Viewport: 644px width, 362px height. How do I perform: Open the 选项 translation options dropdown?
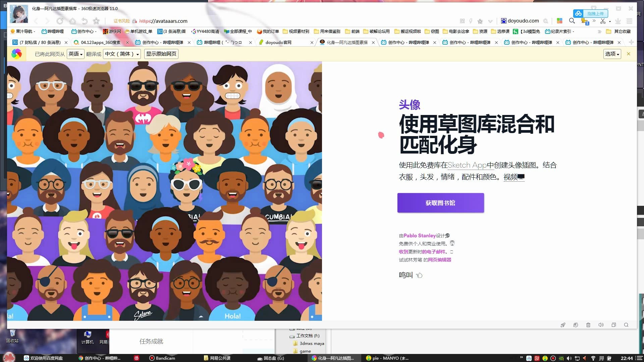[612, 54]
